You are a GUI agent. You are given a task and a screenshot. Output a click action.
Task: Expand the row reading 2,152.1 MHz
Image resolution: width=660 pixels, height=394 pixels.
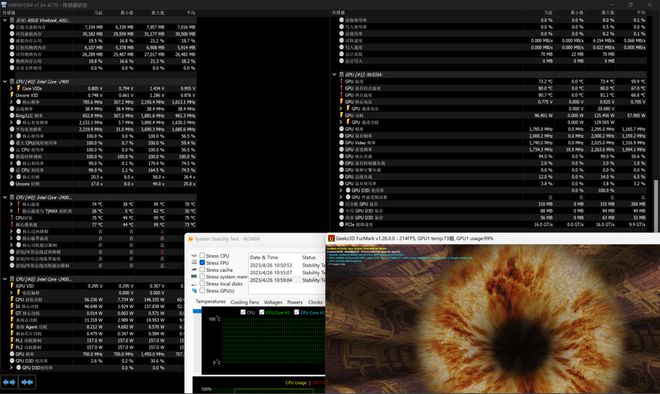11,122
